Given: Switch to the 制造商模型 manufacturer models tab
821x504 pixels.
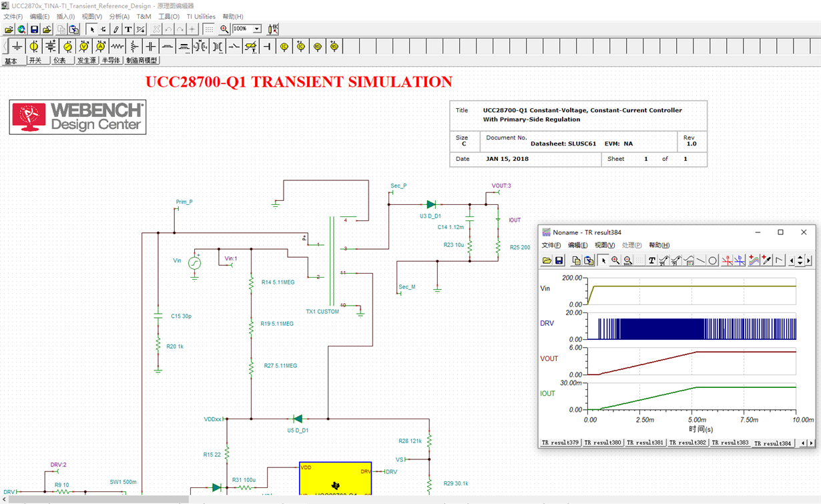Looking at the screenshot, I should coord(142,61).
